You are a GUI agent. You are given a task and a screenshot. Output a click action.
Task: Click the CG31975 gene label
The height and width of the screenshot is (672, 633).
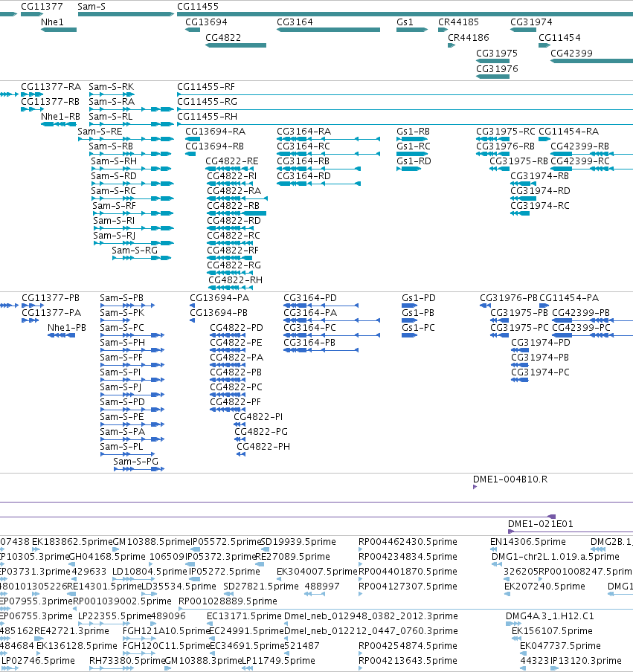point(497,53)
